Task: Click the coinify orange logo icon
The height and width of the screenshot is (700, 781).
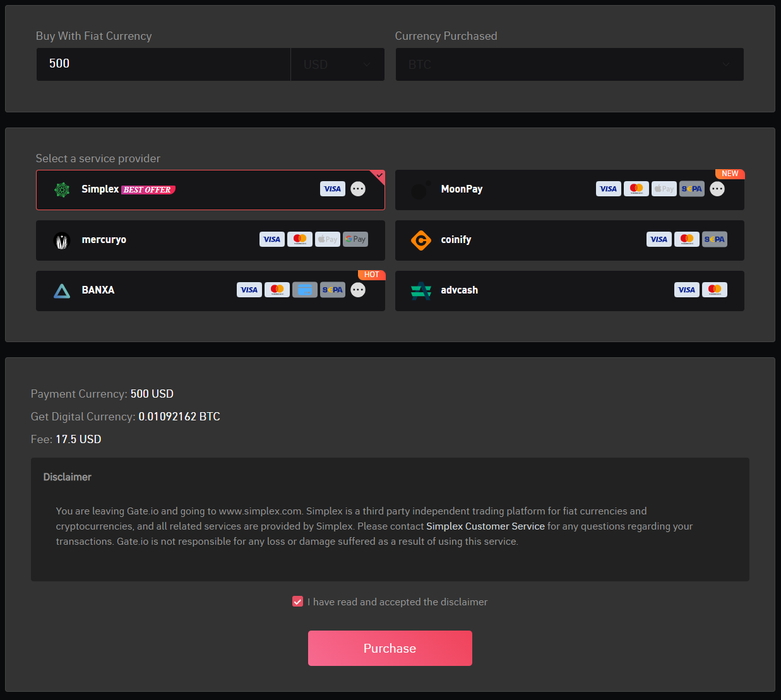Action: coord(421,240)
